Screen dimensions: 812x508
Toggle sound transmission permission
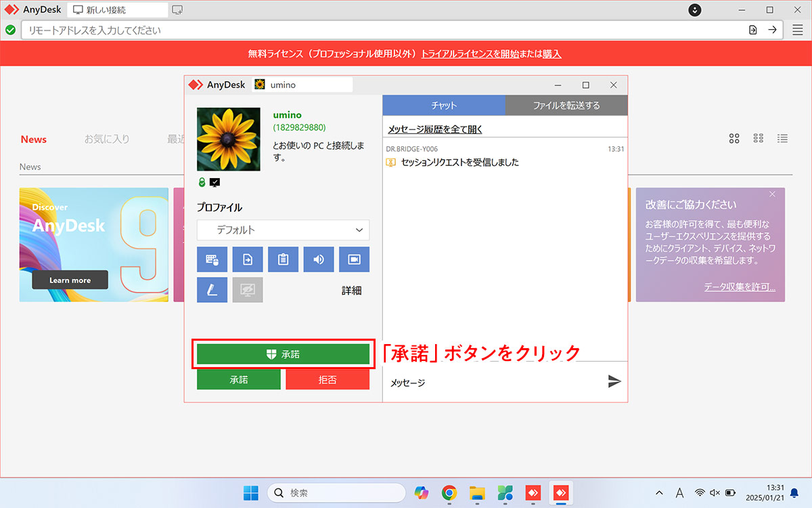click(x=319, y=259)
